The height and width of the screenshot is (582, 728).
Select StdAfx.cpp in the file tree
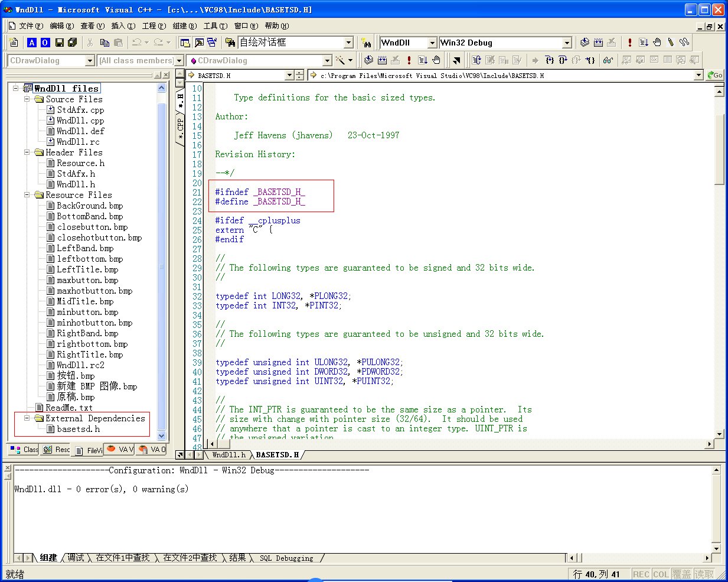(x=80, y=110)
